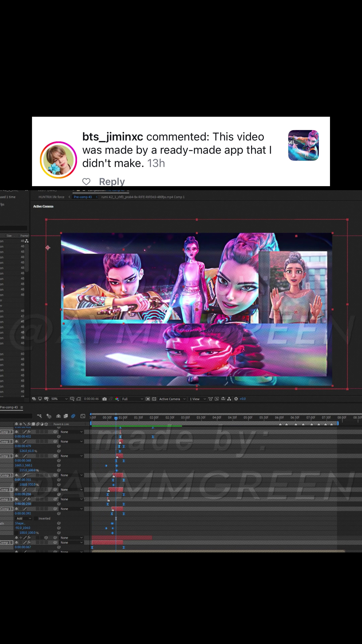This screenshot has height=644, width=362.
Task: Open the Composition Flowchart icon in viewer footer
Action: 229,399
